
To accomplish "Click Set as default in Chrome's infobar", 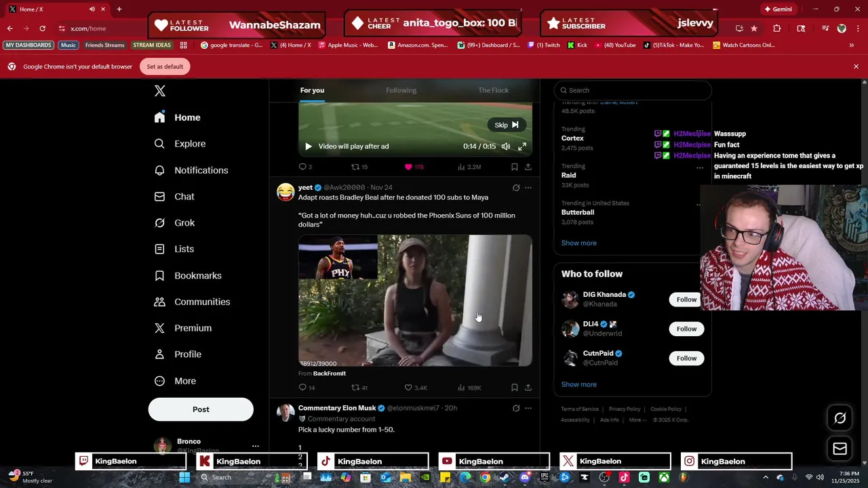I will (x=165, y=66).
